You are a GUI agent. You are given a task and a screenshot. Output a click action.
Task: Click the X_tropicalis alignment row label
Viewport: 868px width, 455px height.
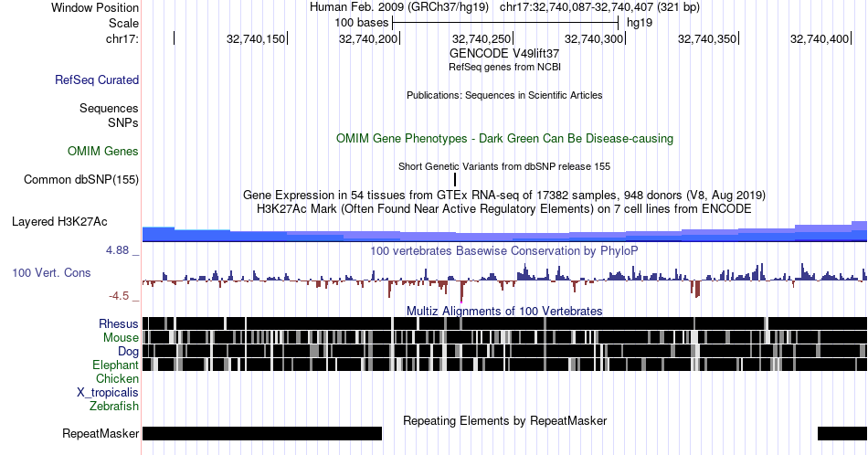point(108,393)
